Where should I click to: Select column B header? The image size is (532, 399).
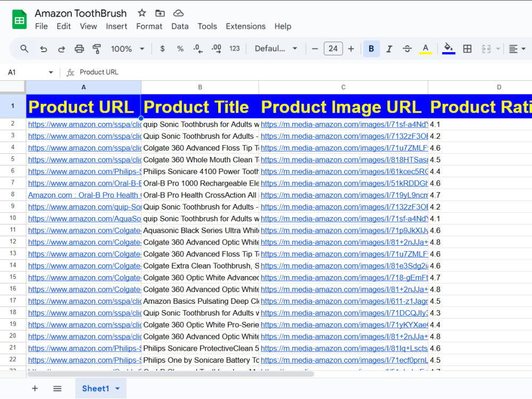200,87
